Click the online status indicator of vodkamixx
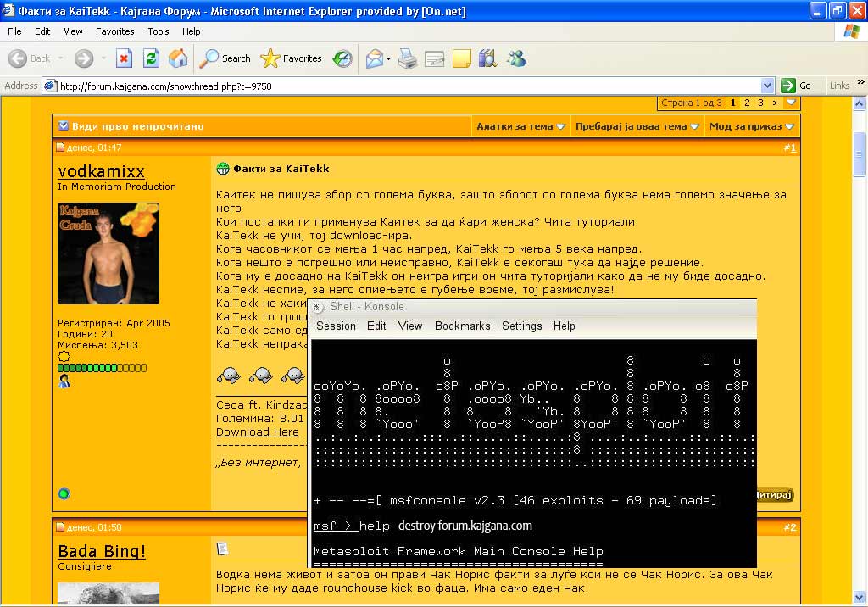Image resolution: width=868 pixels, height=607 pixels. (x=64, y=493)
